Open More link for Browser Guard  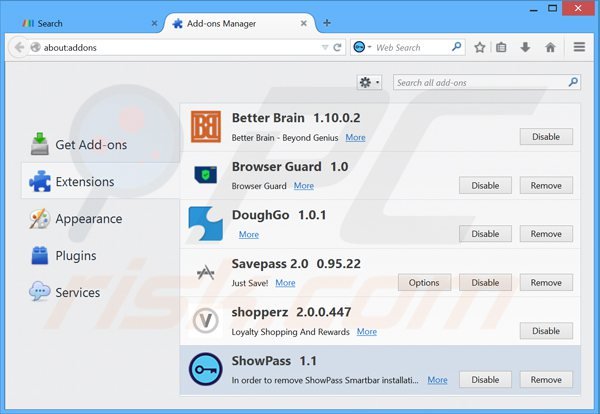[304, 186]
